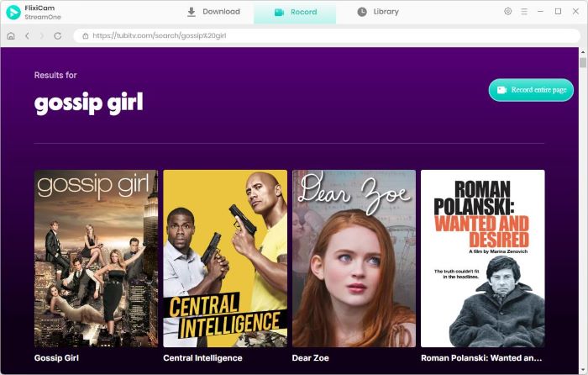This screenshot has height=375, width=588.
Task: Switch to the Record tab
Action: point(295,13)
